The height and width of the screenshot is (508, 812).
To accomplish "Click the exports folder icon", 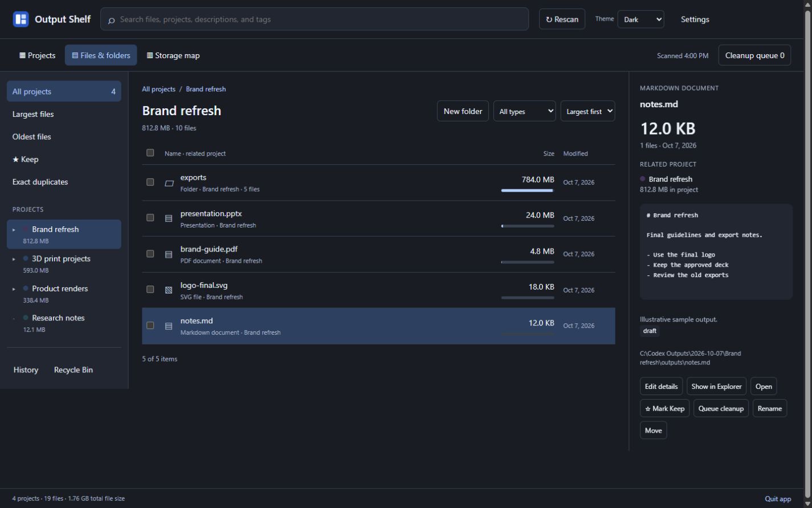I will 169,183.
